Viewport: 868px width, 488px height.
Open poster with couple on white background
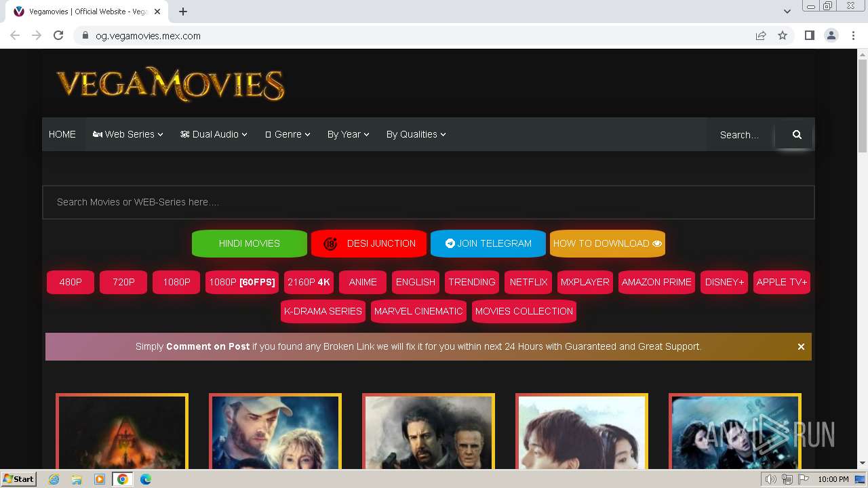point(582,431)
